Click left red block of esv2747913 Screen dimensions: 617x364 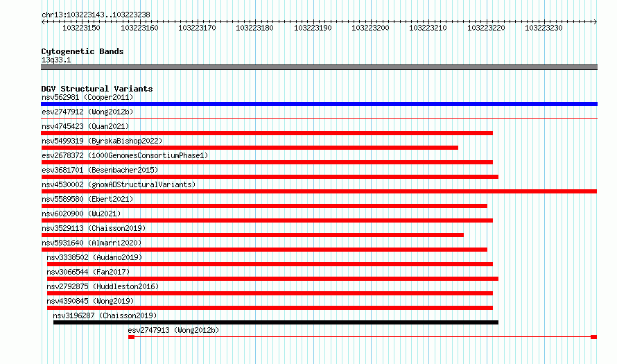[x=132, y=337]
